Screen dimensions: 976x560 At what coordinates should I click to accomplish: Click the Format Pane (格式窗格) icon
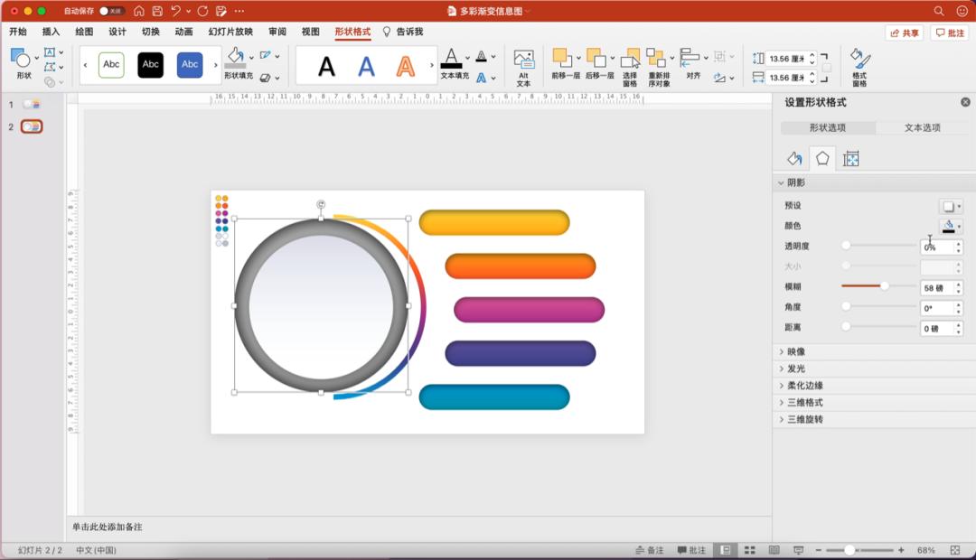pos(859,61)
